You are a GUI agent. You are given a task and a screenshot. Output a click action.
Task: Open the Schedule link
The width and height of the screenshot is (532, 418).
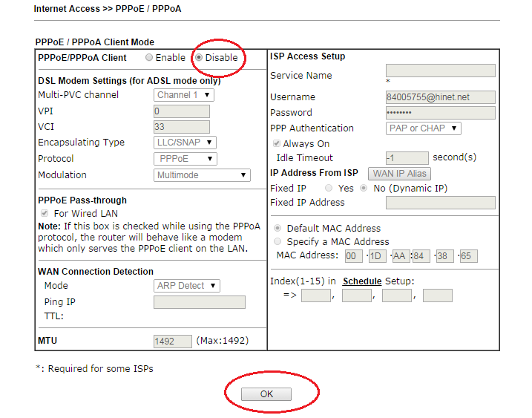(x=361, y=281)
